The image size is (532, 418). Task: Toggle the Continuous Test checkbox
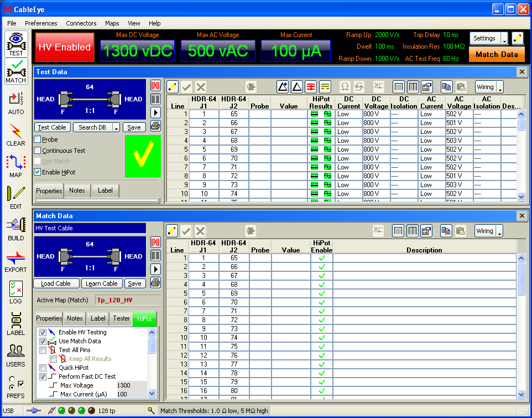pyautogui.click(x=38, y=151)
